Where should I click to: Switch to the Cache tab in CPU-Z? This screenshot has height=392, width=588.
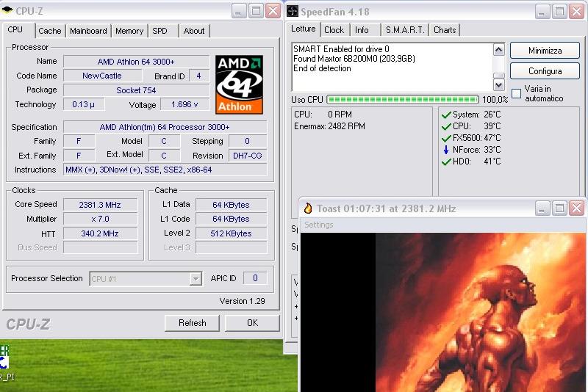(49, 31)
